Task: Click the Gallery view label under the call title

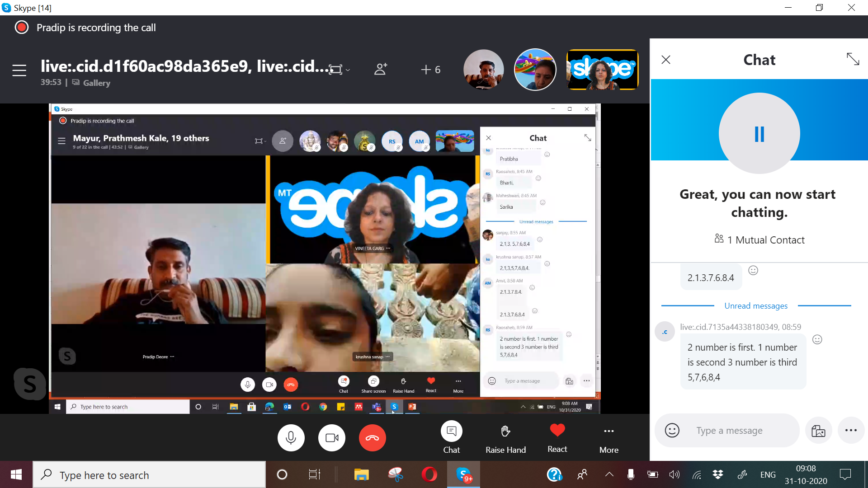Action: click(x=91, y=83)
